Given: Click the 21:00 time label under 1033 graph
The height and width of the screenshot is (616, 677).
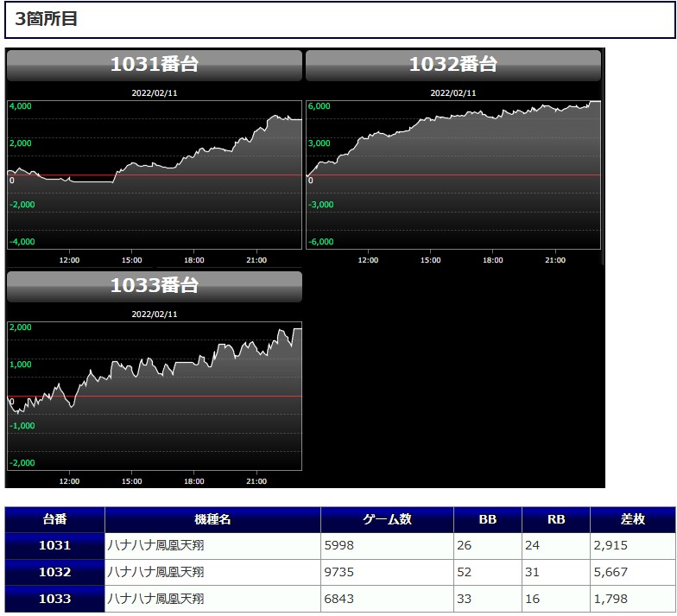Looking at the screenshot, I should point(256,481).
